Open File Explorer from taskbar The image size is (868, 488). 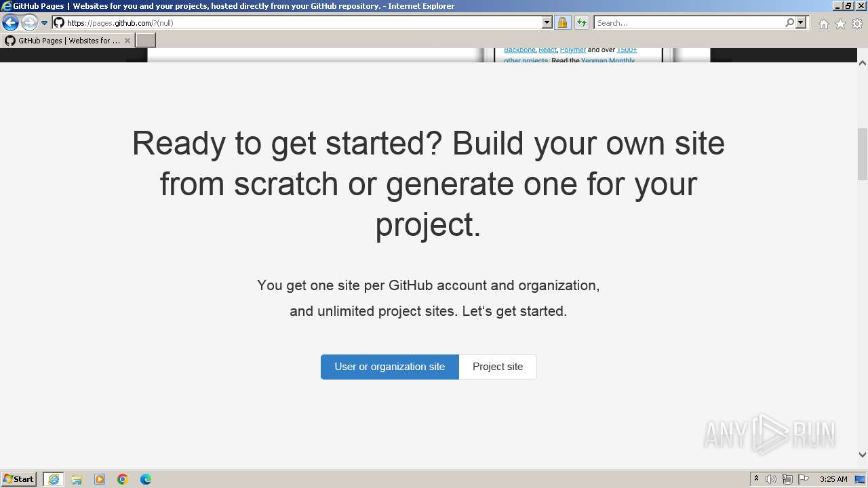(x=77, y=479)
